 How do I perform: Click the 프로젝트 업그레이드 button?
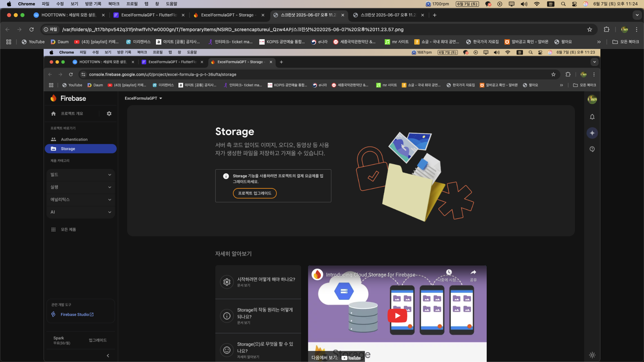click(255, 193)
